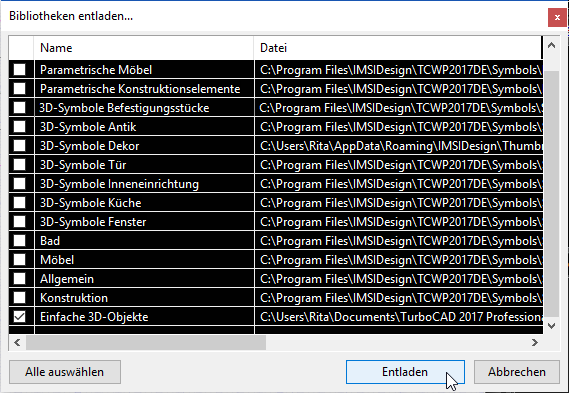Click the horizontal scroll right arrow
The image size is (569, 393).
[534, 342]
